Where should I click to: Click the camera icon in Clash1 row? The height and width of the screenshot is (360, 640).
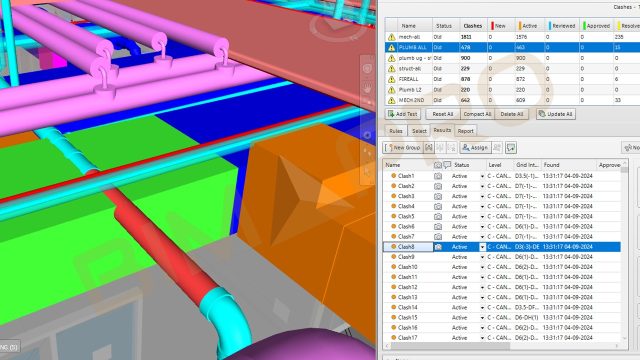coord(438,176)
